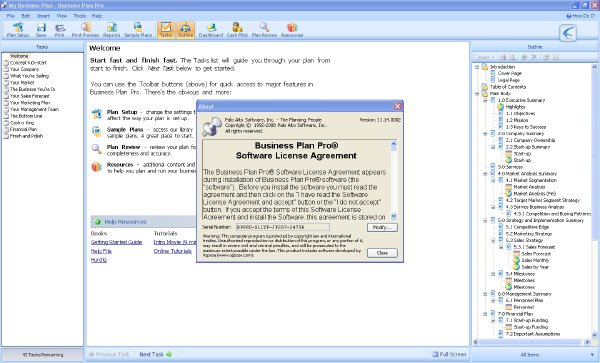Close the About dialog with Close button
600x363 pixels.
[382, 253]
